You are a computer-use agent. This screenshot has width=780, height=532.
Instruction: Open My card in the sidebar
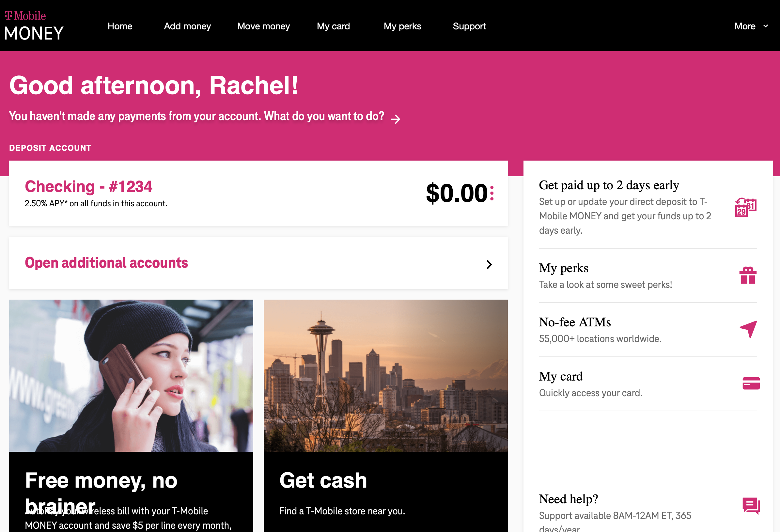click(561, 376)
